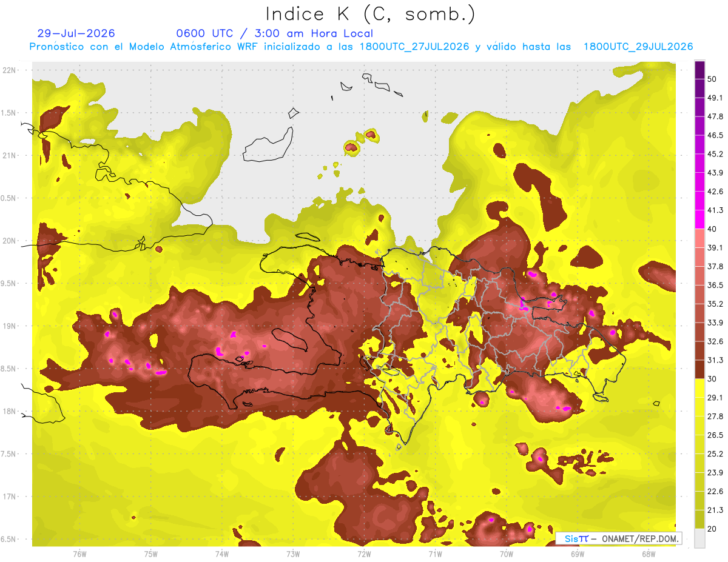Click the colorbar value "50"
Viewport: 728px width, 562px height.
click(x=712, y=79)
